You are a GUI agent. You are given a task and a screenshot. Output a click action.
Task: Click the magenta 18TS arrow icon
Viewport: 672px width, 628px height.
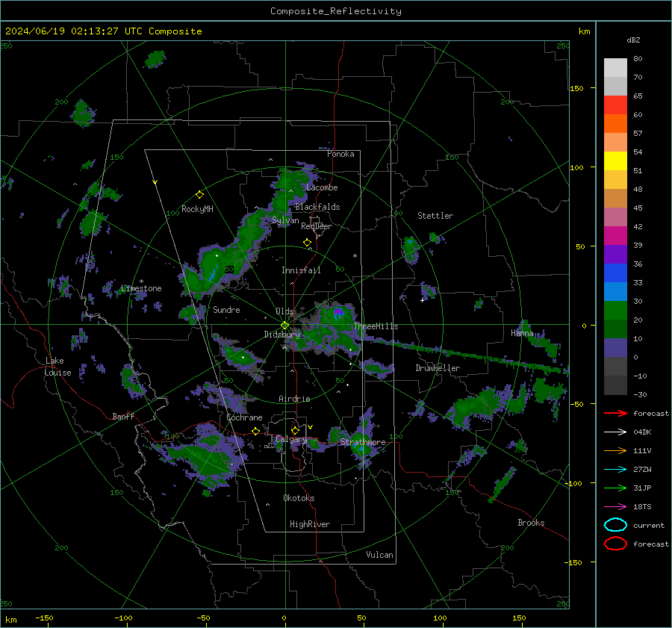(x=615, y=507)
